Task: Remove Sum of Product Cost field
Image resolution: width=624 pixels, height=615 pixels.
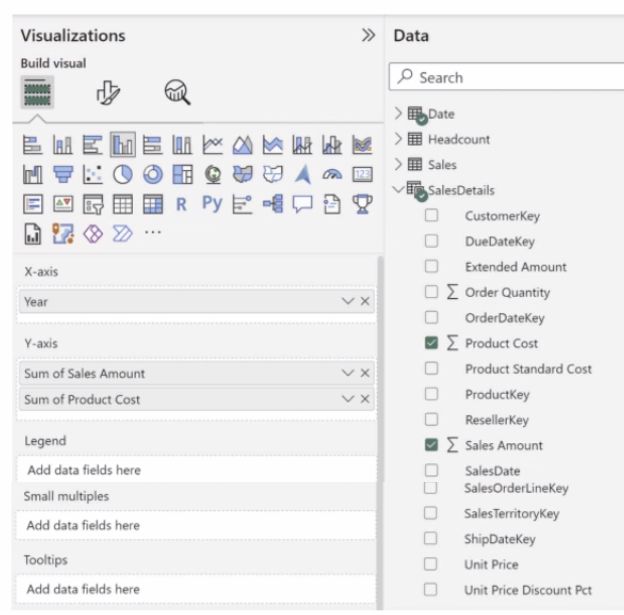Action: click(365, 399)
